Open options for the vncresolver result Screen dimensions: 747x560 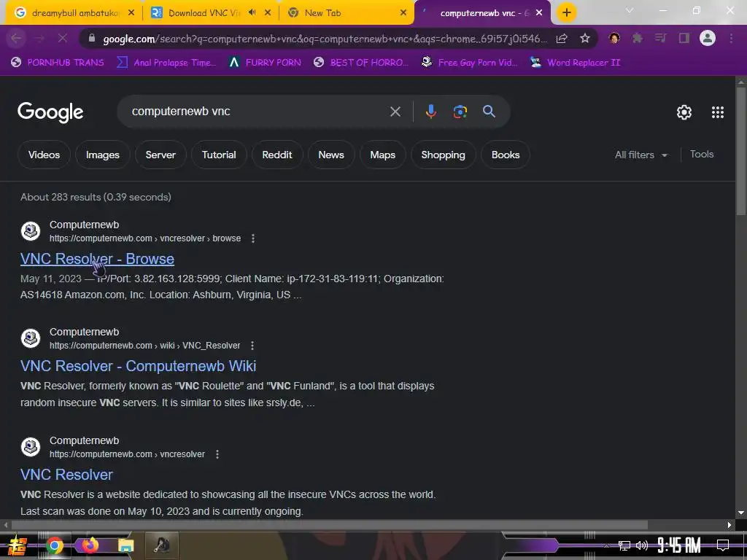coord(217,454)
